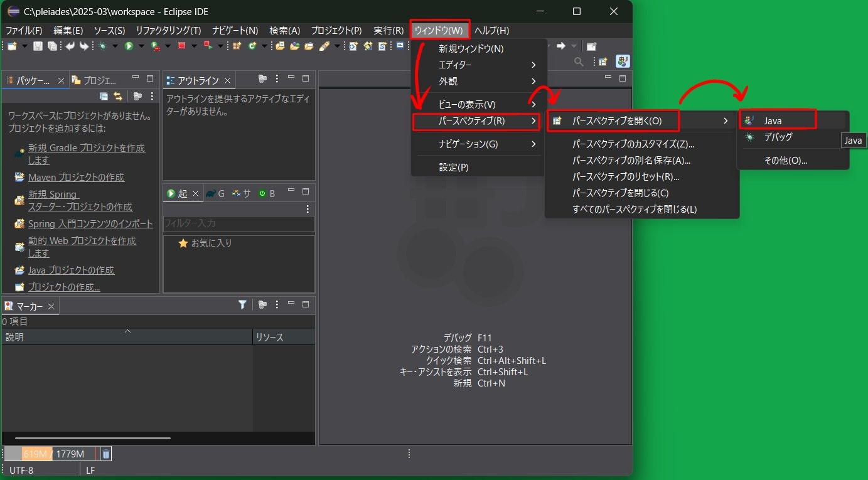868x480 pixels.
Task: Click the Save floppy disk icon
Action: pyautogui.click(x=38, y=46)
